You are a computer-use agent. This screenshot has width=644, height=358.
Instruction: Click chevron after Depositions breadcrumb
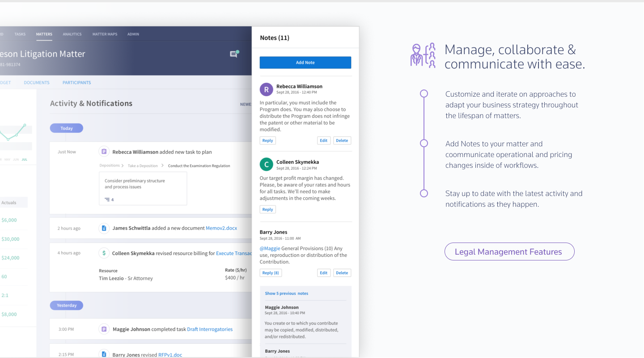(x=123, y=166)
